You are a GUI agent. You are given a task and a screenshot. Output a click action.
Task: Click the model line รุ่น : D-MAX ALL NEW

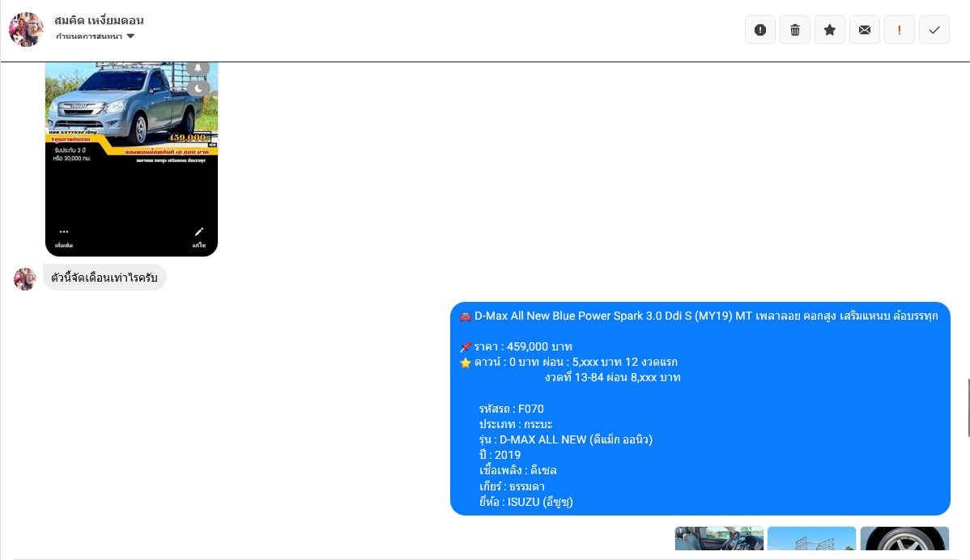point(566,440)
